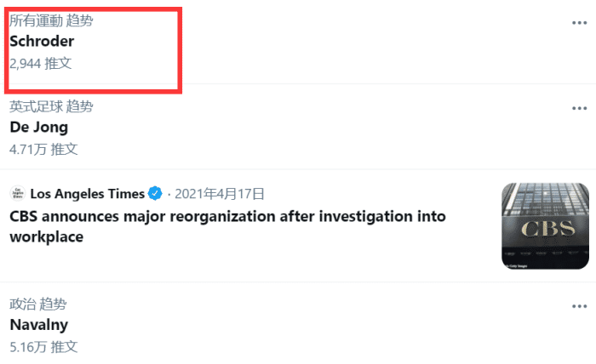Open more options for Schroder trend
The height and width of the screenshot is (364, 596).
click(x=580, y=23)
